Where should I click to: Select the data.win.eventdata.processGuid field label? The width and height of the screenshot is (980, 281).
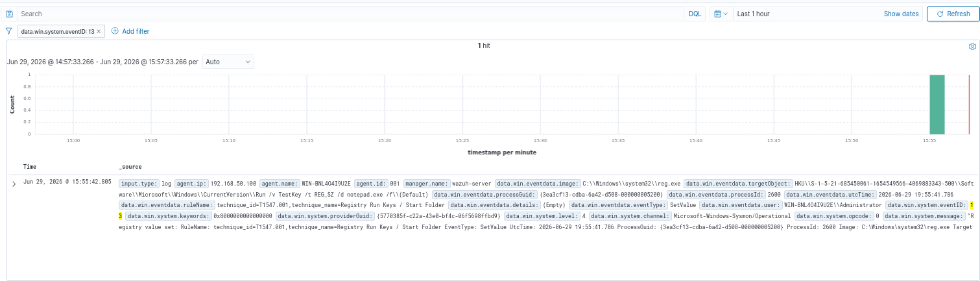tap(485, 194)
